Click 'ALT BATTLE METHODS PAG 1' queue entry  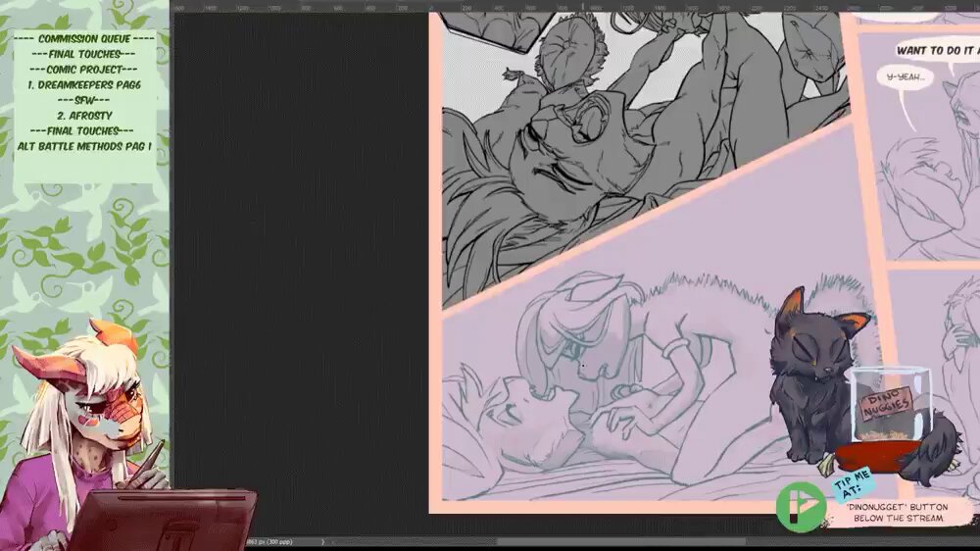click(84, 146)
